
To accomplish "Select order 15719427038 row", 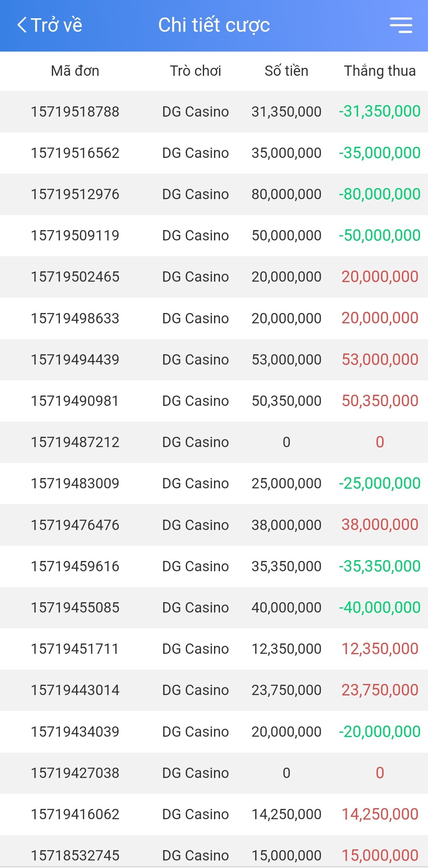I will (214, 773).
